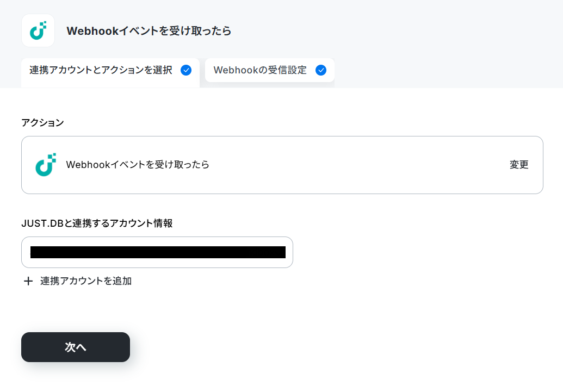Click the blue checkmark on 連携アカウントとアクションを選択
The width and height of the screenshot is (563, 392).
coord(186,70)
